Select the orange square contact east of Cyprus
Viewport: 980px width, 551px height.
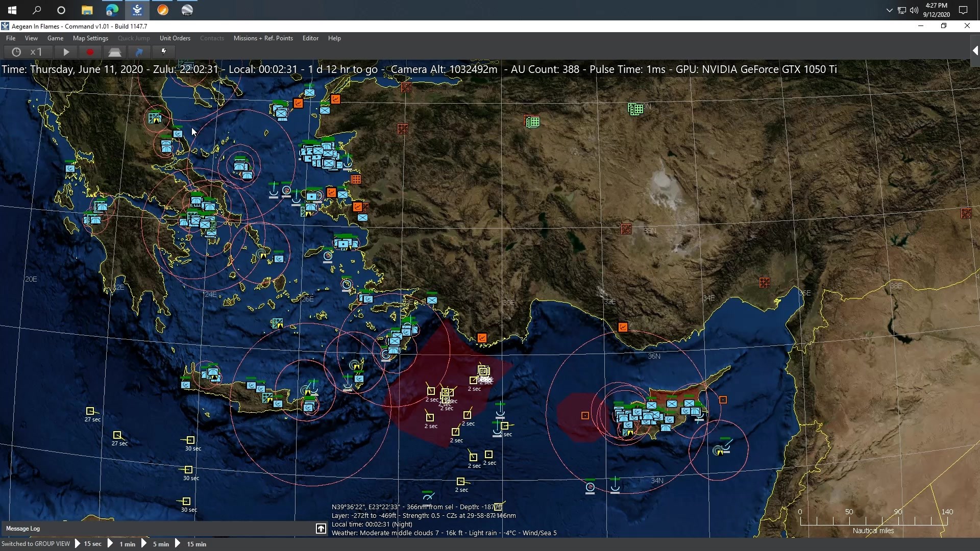pyautogui.click(x=723, y=400)
